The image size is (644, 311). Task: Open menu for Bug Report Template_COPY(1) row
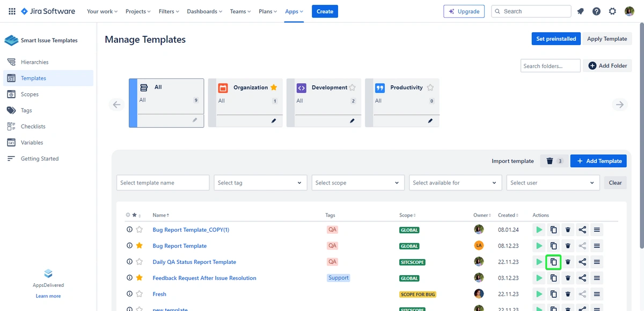coord(597,229)
